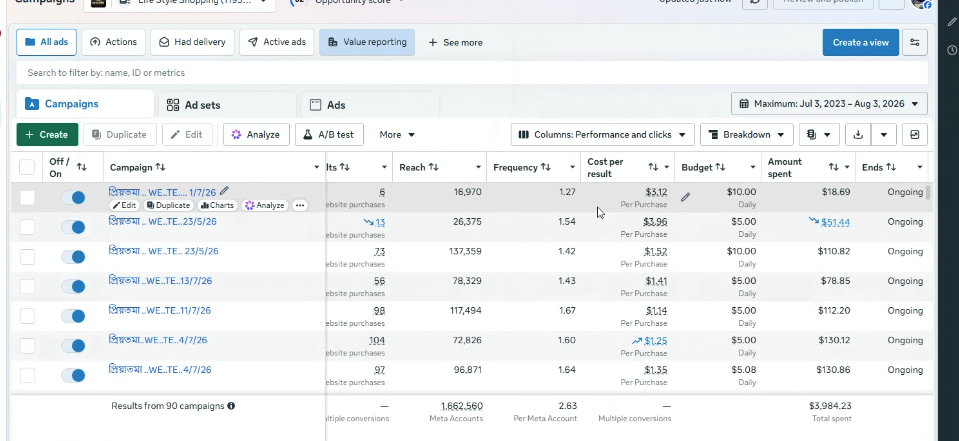
Task: Open the export options caret dropdown
Action: pyautogui.click(x=884, y=135)
